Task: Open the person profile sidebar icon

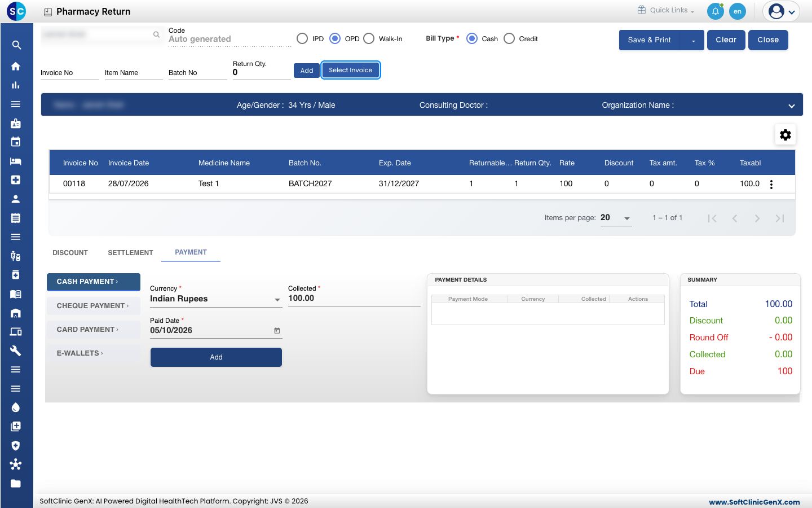Action: click(16, 199)
